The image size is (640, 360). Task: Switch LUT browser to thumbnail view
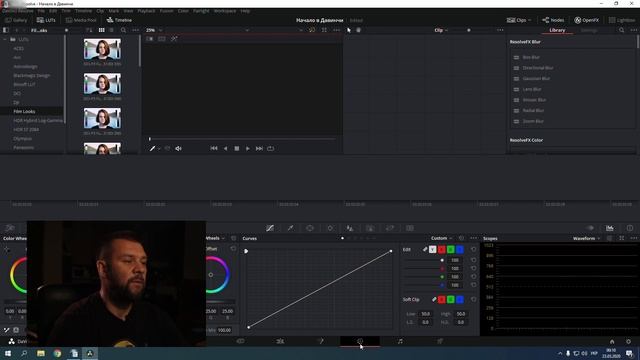click(x=101, y=30)
